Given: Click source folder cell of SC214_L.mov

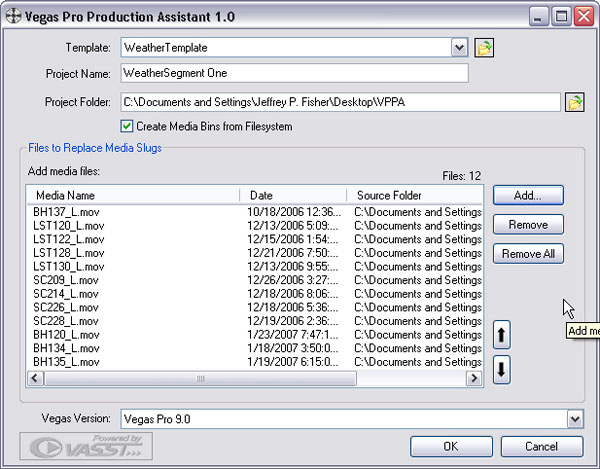Looking at the screenshot, I should (x=418, y=294).
